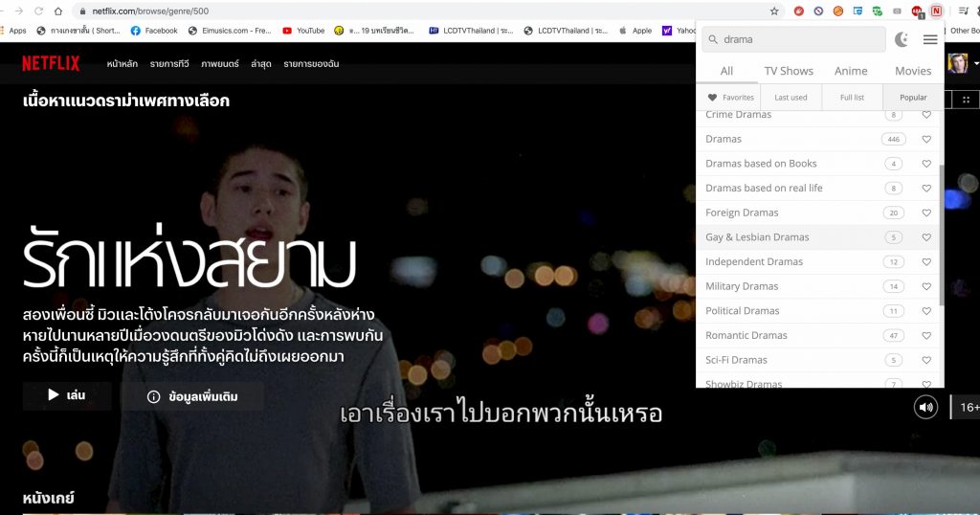
Task: Go to the browser home page icon
Action: 58,11
